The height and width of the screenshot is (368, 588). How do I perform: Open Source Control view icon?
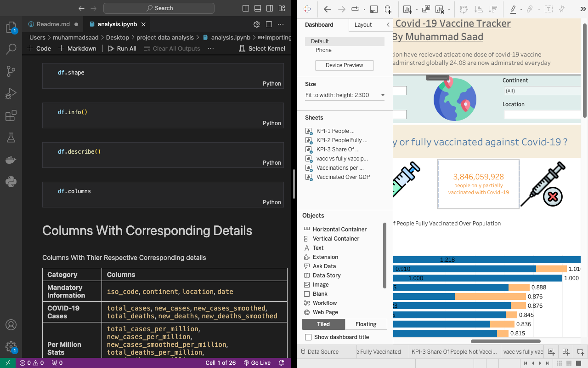coord(11,71)
